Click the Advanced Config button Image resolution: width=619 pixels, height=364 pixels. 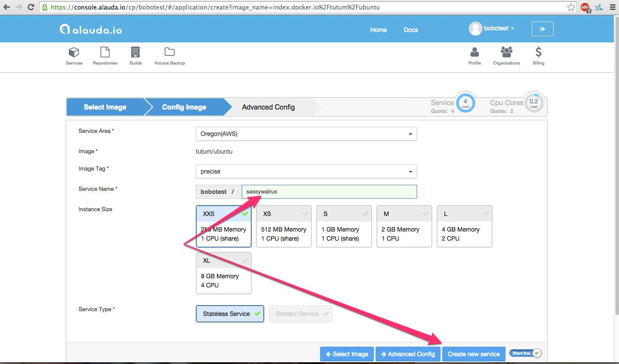(x=408, y=354)
